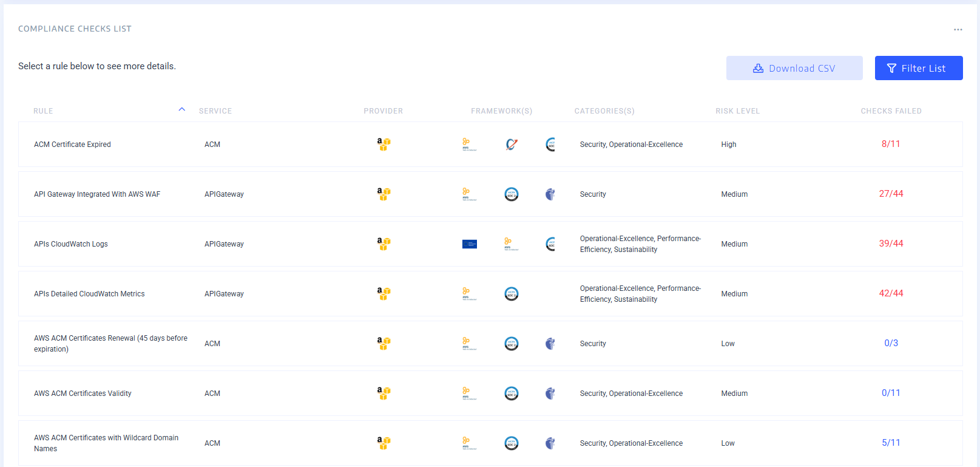Click AWS provider icon for Wildcard Domain Names row
The height and width of the screenshot is (467, 980).
click(384, 443)
